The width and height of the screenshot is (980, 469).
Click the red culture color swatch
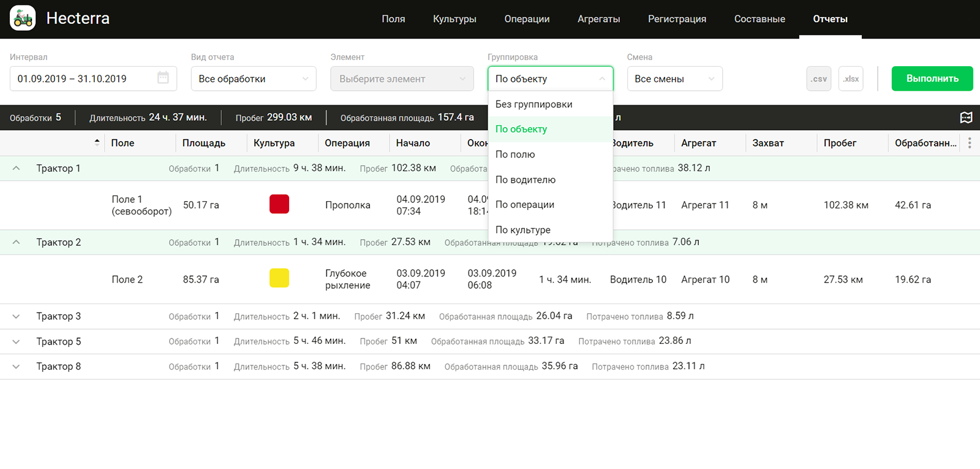point(279,204)
